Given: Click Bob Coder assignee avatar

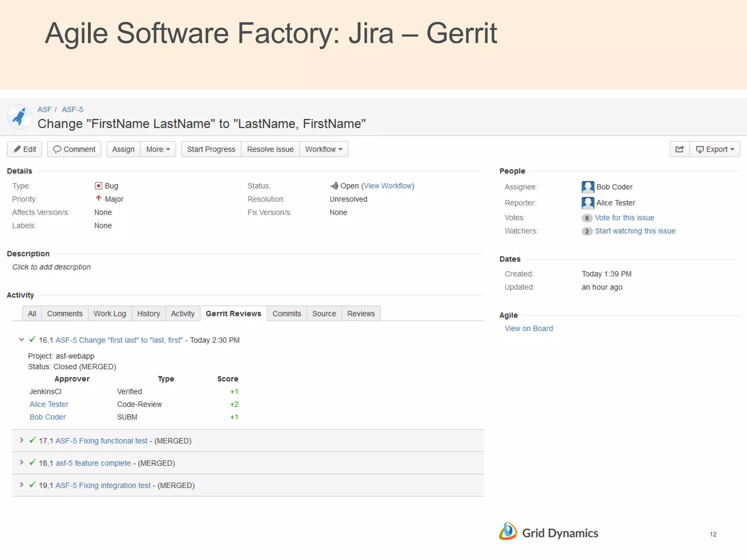Looking at the screenshot, I should [x=588, y=187].
